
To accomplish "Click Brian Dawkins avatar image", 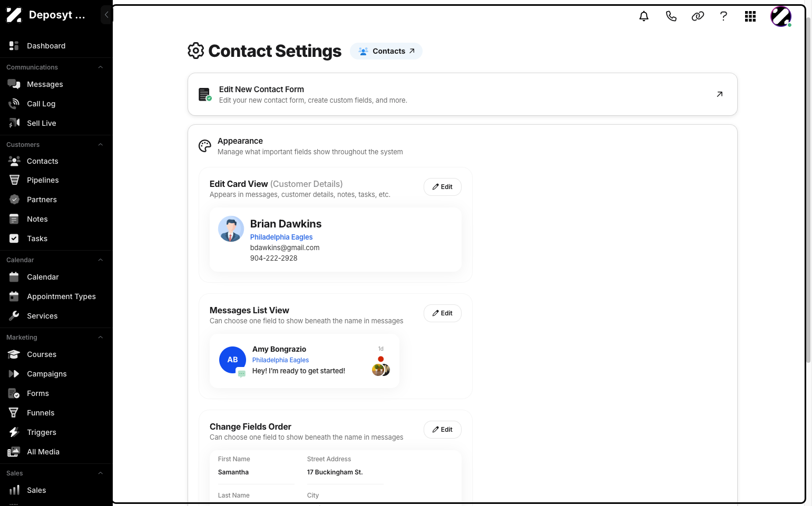I will coord(231,229).
